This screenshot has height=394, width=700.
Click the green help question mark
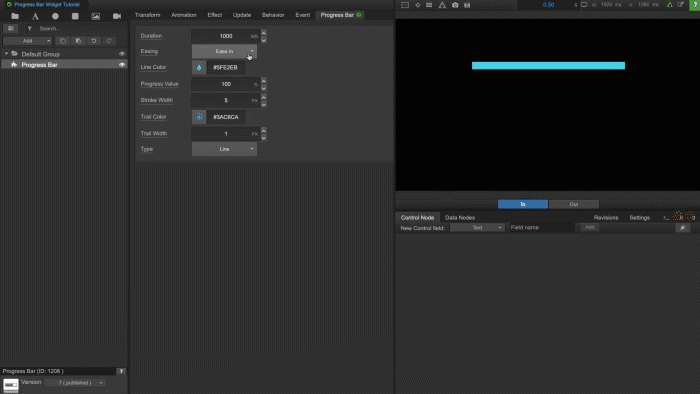tap(695, 5)
